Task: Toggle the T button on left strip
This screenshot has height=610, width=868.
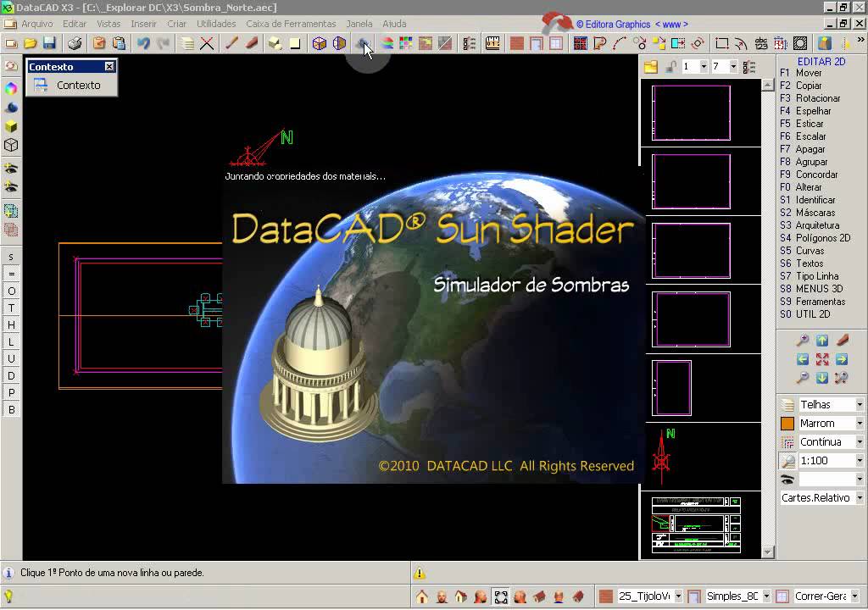Action: [x=11, y=308]
